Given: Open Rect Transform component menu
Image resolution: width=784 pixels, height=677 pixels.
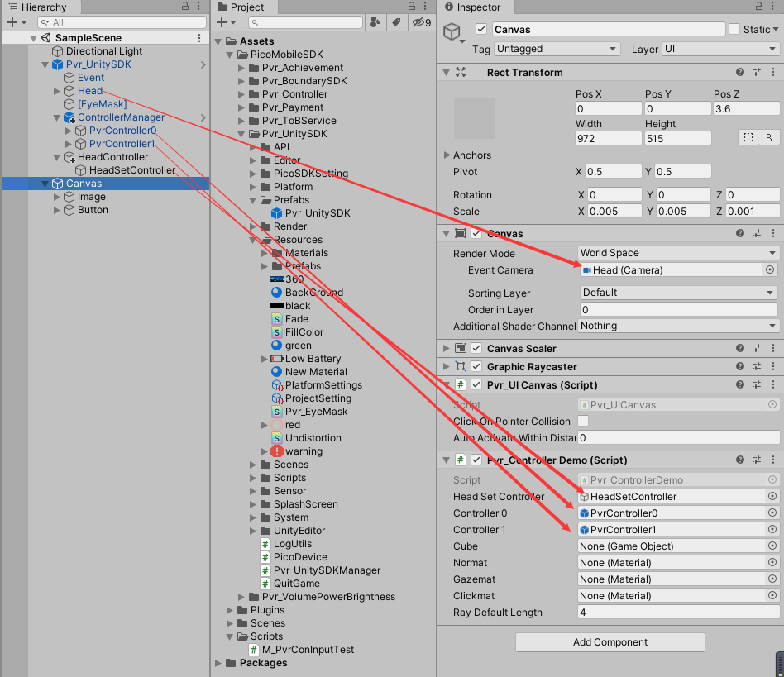Looking at the screenshot, I should coord(773,72).
